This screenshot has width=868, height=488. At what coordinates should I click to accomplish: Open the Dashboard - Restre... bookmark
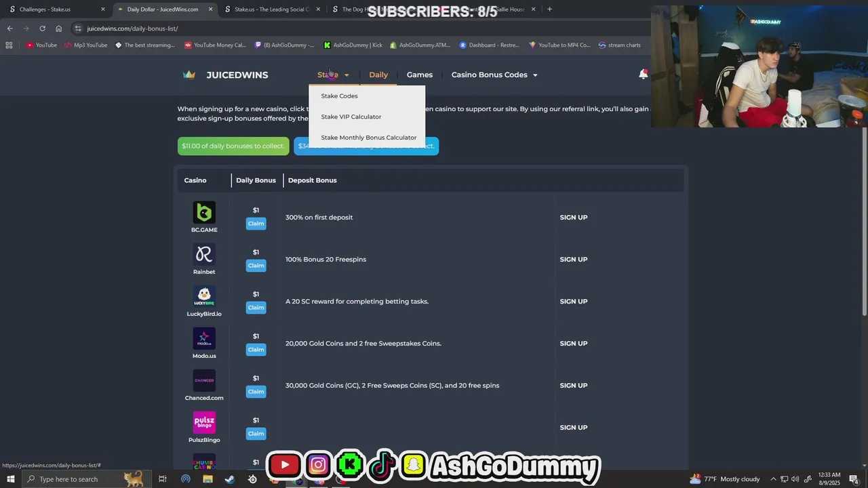click(x=489, y=45)
